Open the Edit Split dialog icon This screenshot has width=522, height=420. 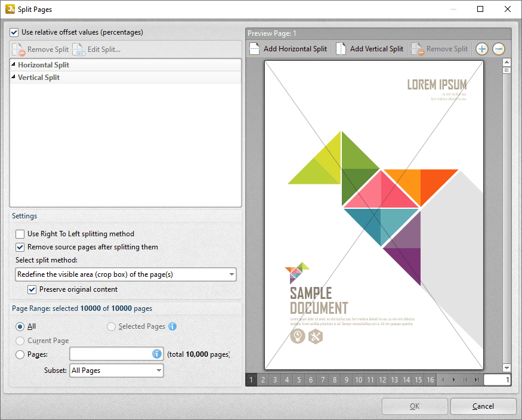[78, 50]
